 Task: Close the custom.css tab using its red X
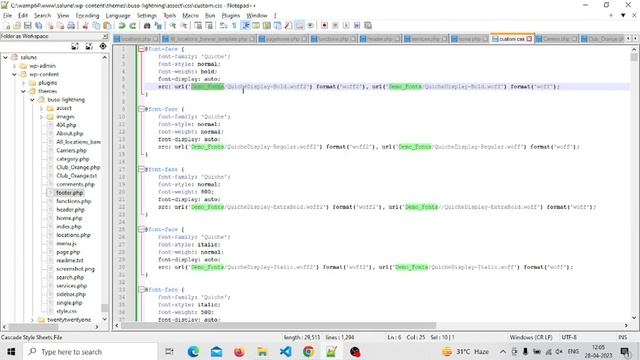(529, 39)
